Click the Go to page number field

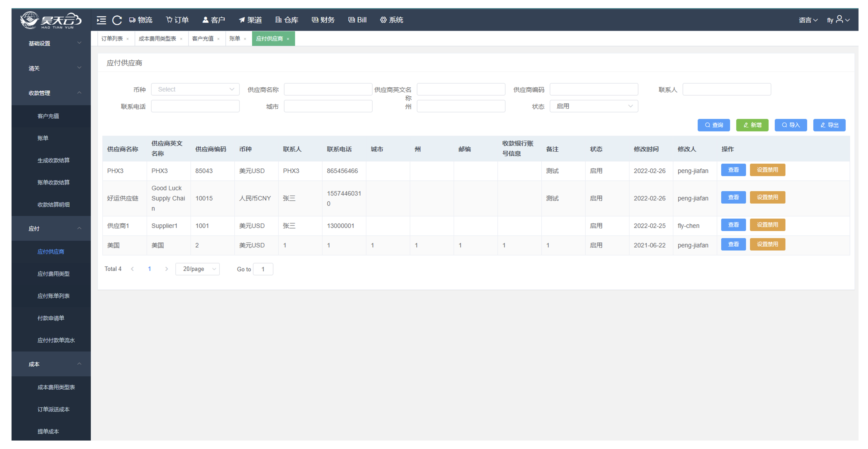tap(263, 269)
